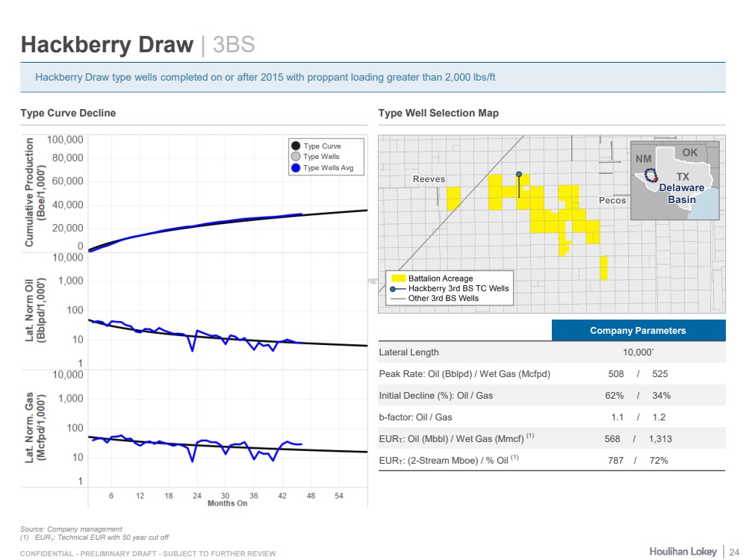Click the Hackberry Draw slide title
The width and height of the screenshot is (746, 560).
click(107, 45)
